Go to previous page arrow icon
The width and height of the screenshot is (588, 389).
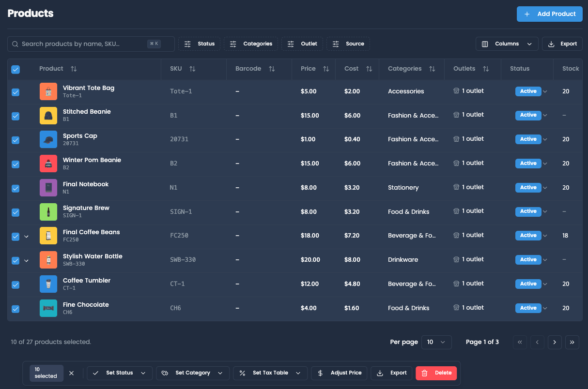[537, 342]
